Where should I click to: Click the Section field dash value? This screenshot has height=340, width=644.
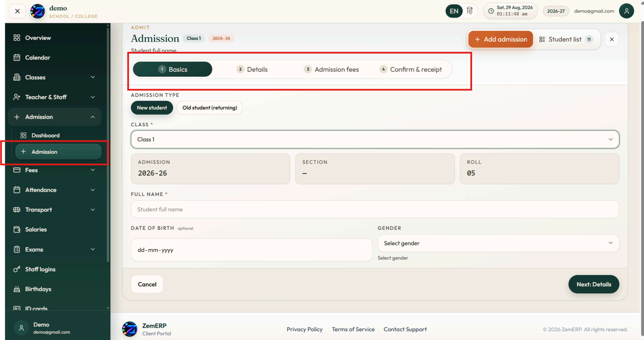pyautogui.click(x=304, y=173)
